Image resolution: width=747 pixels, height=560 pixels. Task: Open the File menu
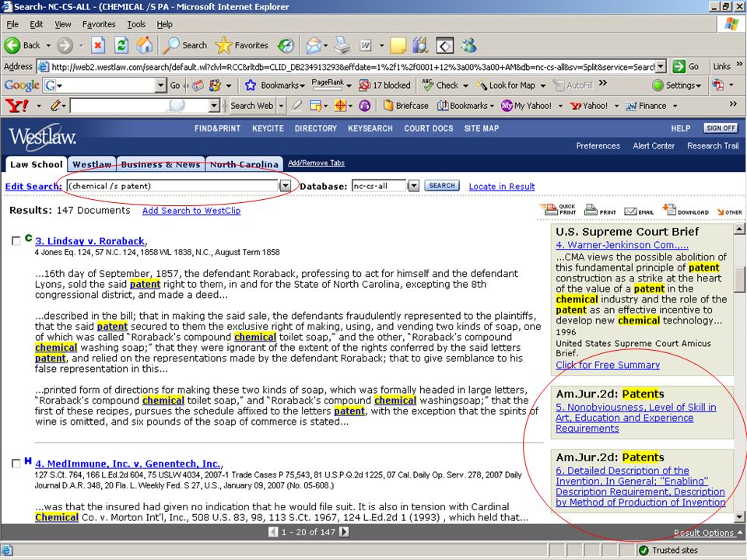pyautogui.click(x=12, y=24)
